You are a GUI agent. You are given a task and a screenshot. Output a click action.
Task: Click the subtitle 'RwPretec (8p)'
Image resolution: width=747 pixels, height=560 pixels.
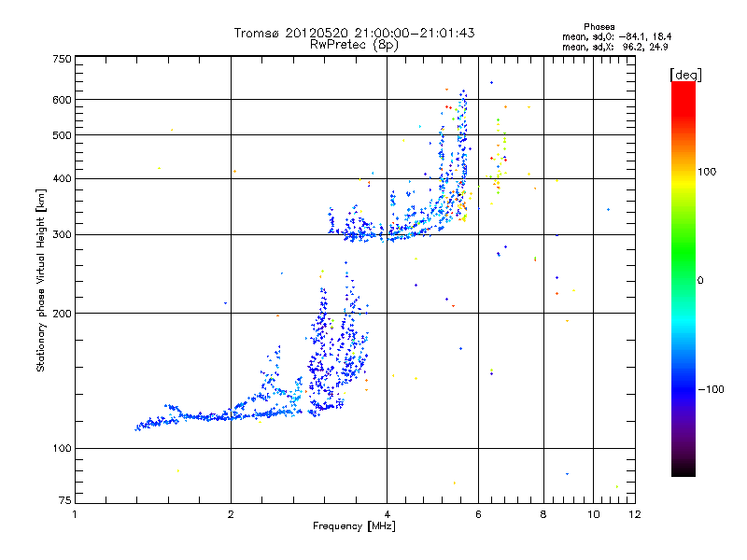(354, 45)
